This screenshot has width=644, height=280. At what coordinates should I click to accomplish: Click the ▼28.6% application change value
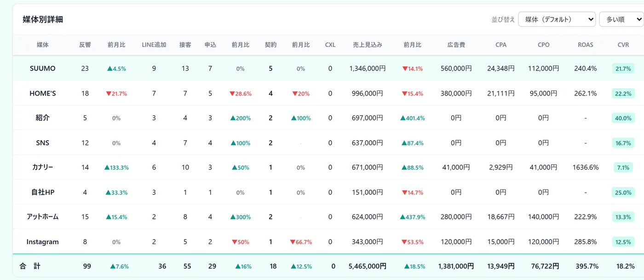[x=241, y=94]
